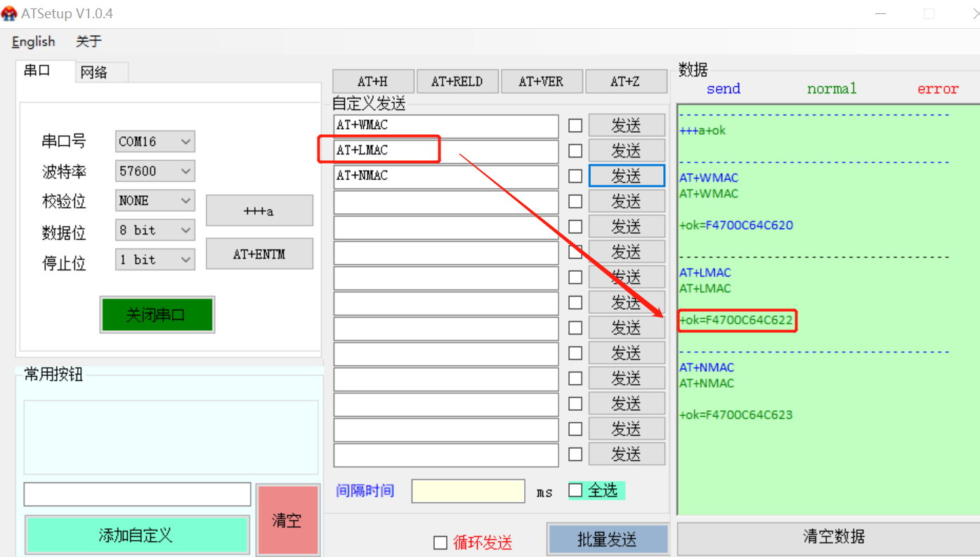The height and width of the screenshot is (557, 980).
Task: Click the red 清空 button
Action: pos(287,520)
